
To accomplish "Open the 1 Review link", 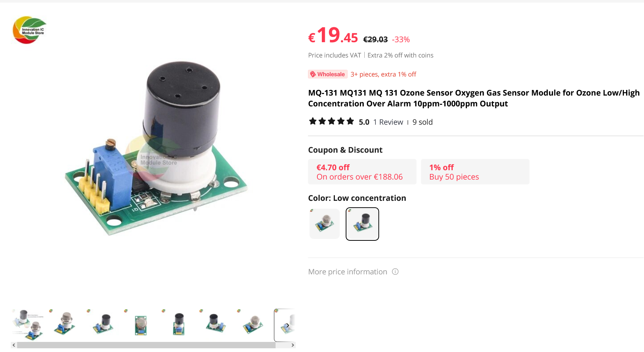I will [388, 122].
